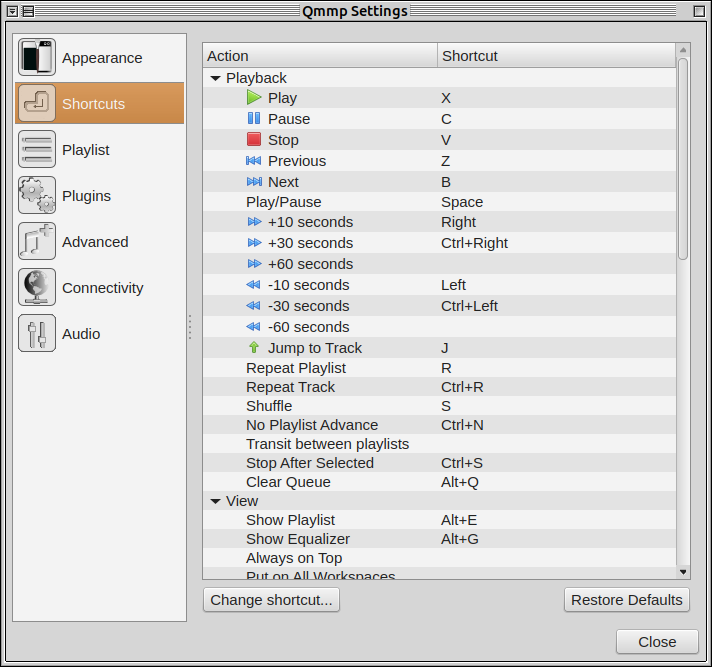Click the Appearance sidebar icon
Viewport: 712px width, 667px height.
(x=37, y=57)
